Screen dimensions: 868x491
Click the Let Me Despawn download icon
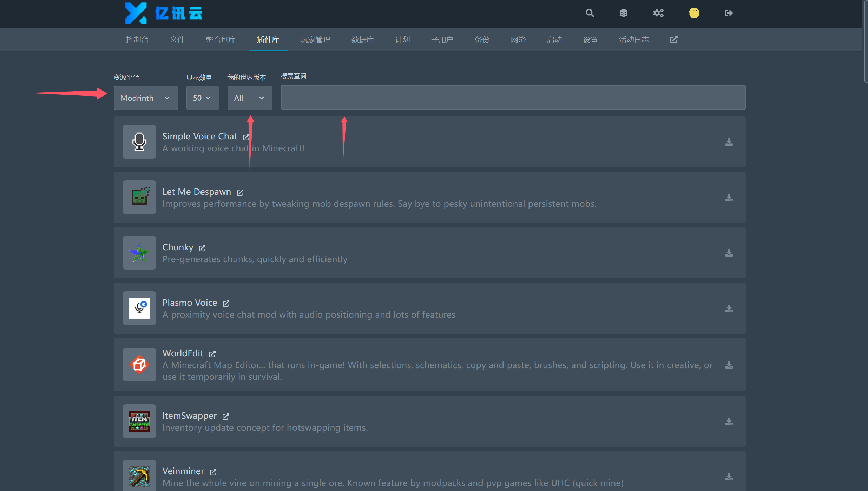[x=729, y=197]
